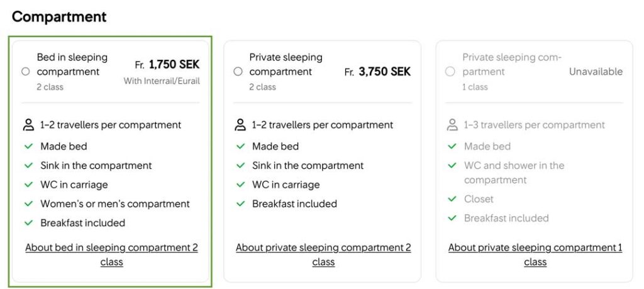Click traveller icon in second compartment card
The width and height of the screenshot is (644, 289).
point(240,125)
